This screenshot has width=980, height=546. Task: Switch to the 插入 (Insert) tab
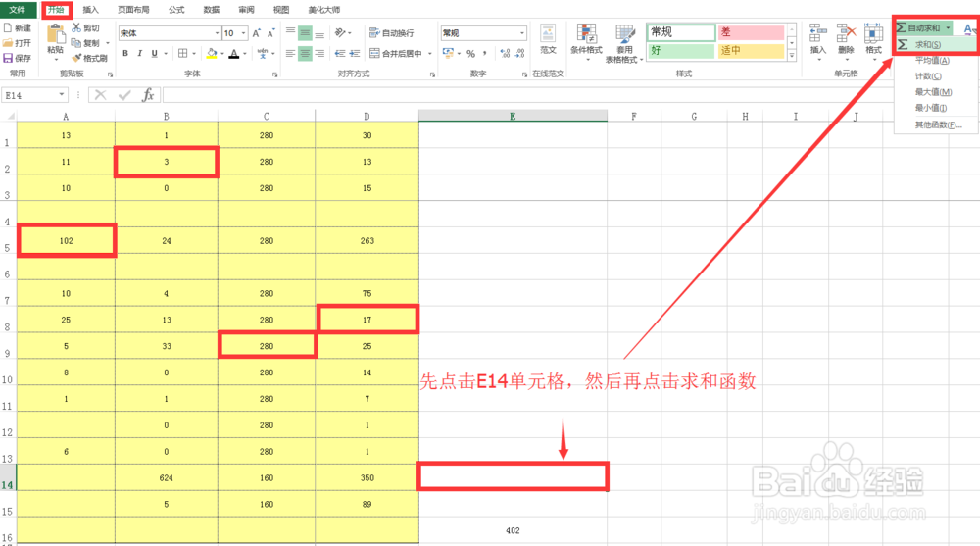(90, 10)
